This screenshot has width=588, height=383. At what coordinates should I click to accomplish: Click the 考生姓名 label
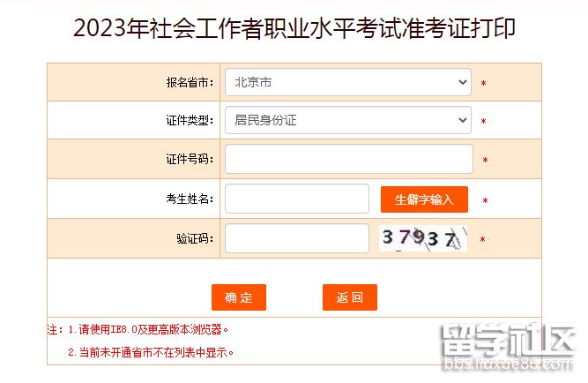pos(190,199)
